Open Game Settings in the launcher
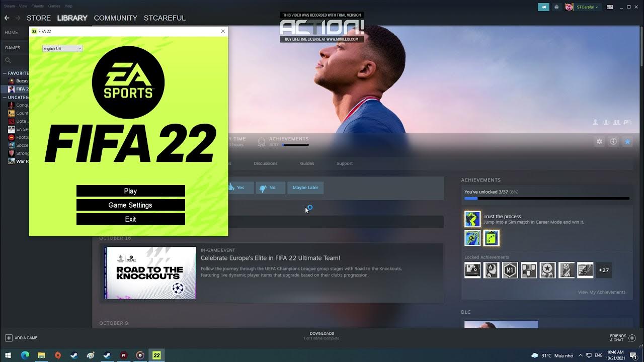The width and height of the screenshot is (644, 362). coord(130,205)
